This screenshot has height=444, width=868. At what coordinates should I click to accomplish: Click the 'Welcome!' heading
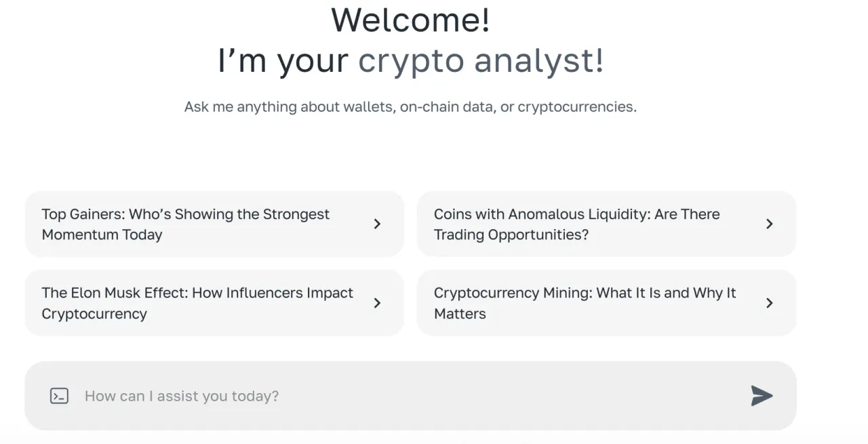[410, 19]
